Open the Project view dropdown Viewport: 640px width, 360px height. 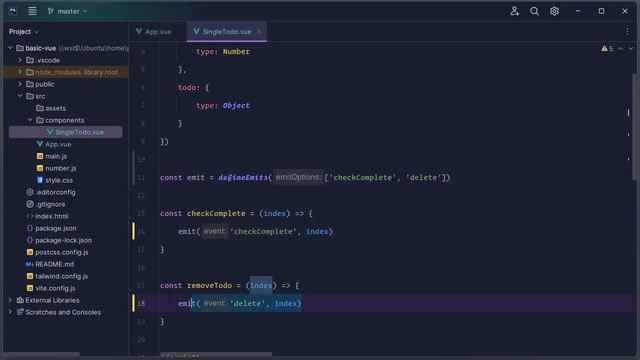pos(24,31)
